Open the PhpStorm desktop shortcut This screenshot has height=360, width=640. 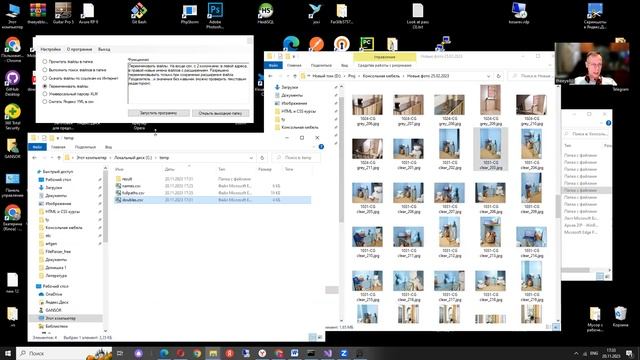tap(189, 13)
